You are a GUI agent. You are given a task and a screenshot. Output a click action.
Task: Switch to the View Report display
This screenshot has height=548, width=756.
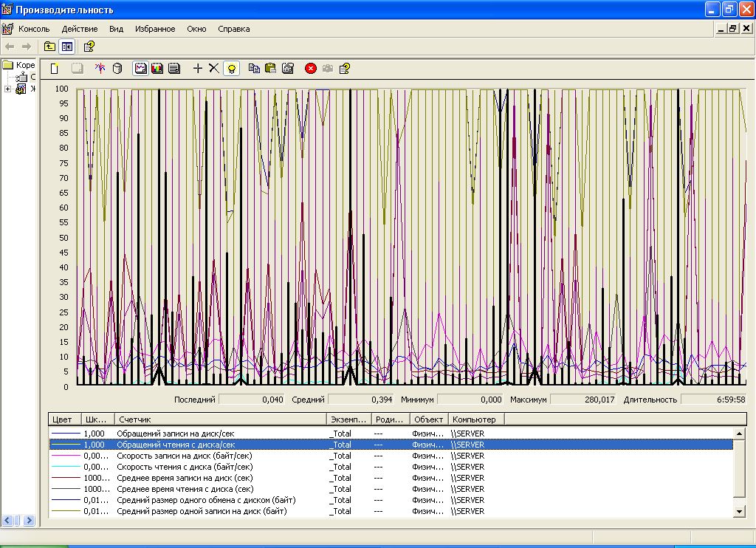point(174,69)
